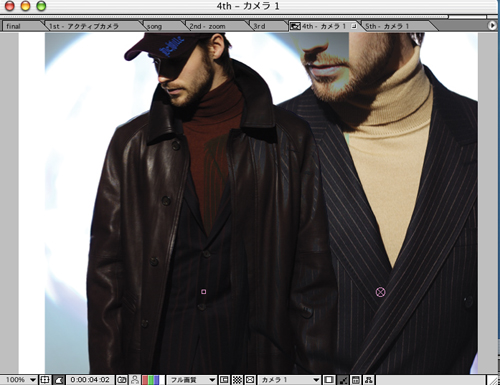Open the timeline button icon
Screen dimensions: 500x385
click(x=356, y=380)
